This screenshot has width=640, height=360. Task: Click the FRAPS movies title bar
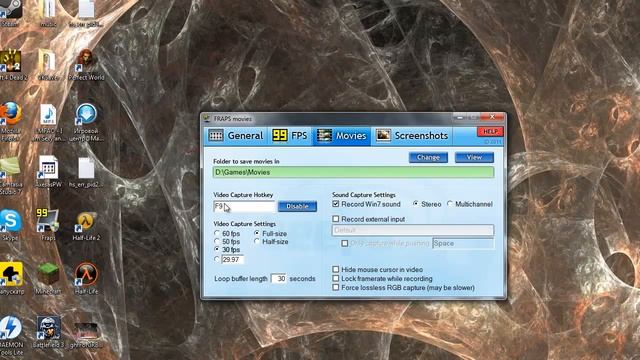[x=327, y=119]
